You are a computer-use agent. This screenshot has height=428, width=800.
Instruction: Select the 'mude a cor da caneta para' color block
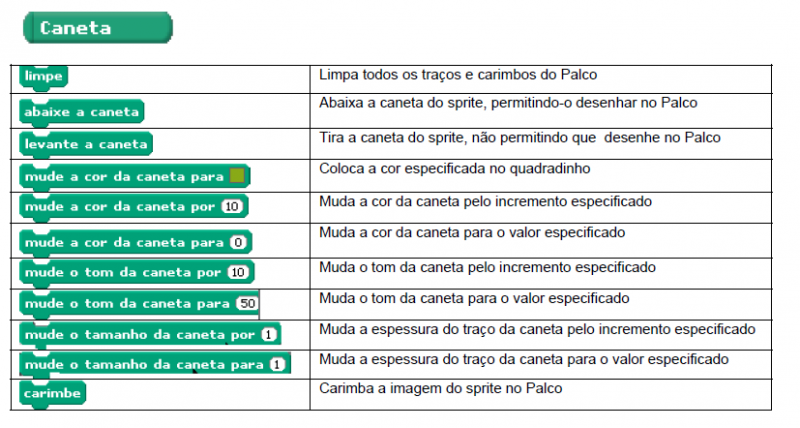pyautogui.click(x=120, y=177)
